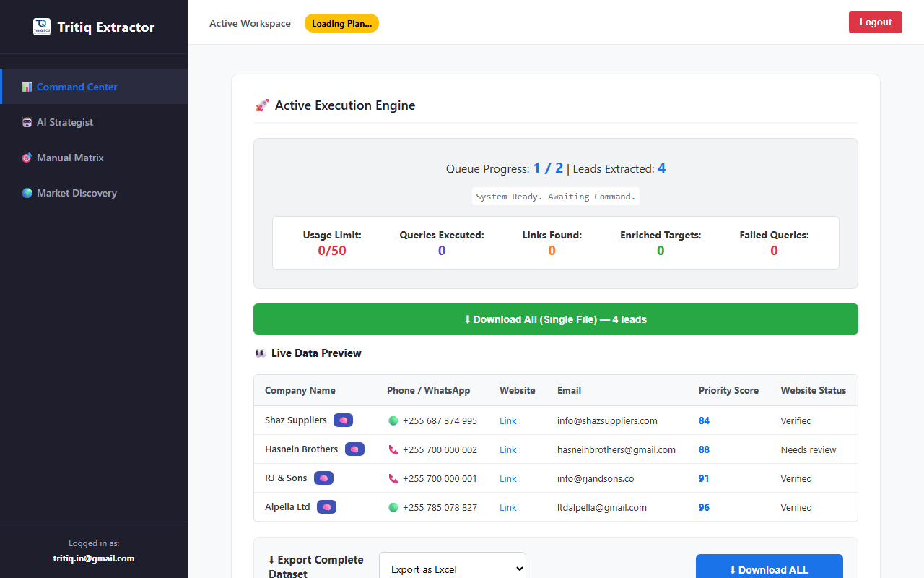
Task: Click email info@shazsuppliers.com
Action: click(x=607, y=420)
